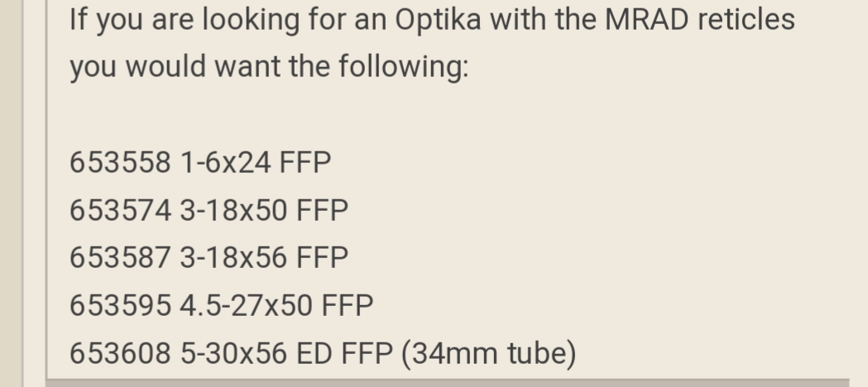
Task: Click the 4.5-27x50 FFP text
Action: tap(277, 306)
